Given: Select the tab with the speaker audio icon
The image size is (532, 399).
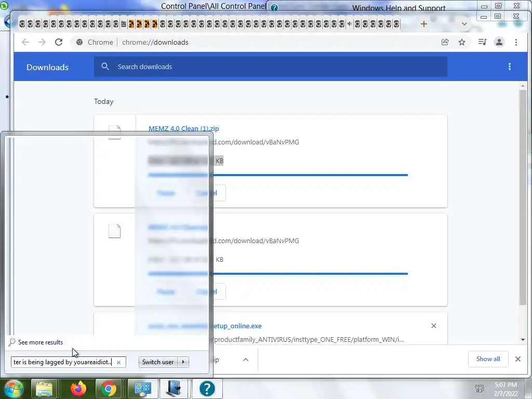Looking at the screenshot, I should pos(350,24).
